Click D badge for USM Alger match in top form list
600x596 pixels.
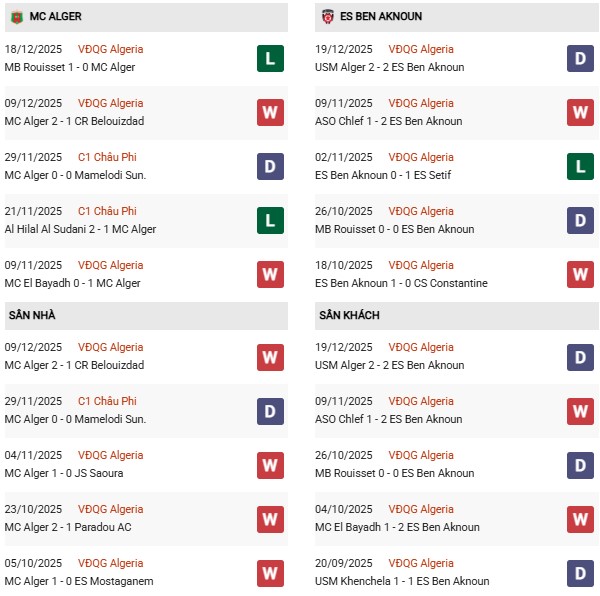tap(580, 58)
